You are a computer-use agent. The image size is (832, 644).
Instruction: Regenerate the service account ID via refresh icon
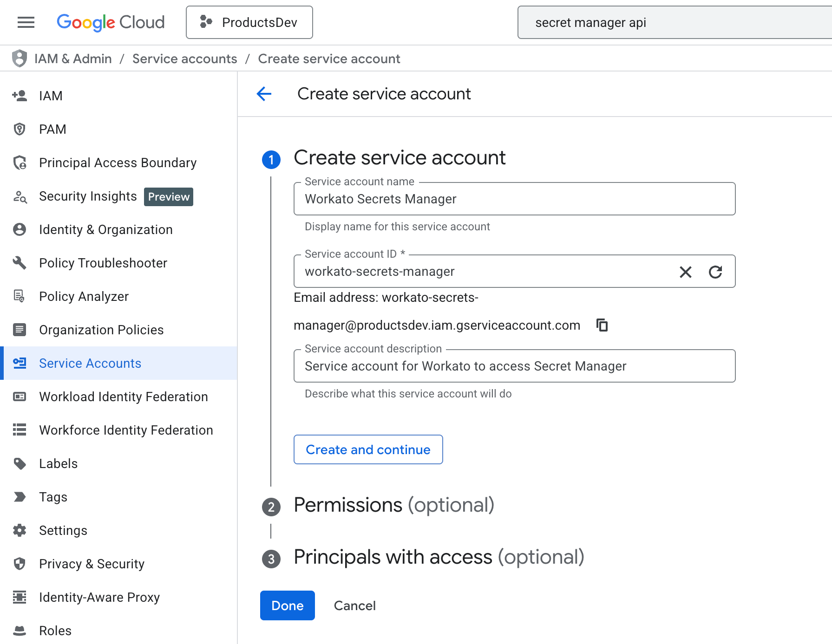pos(715,272)
